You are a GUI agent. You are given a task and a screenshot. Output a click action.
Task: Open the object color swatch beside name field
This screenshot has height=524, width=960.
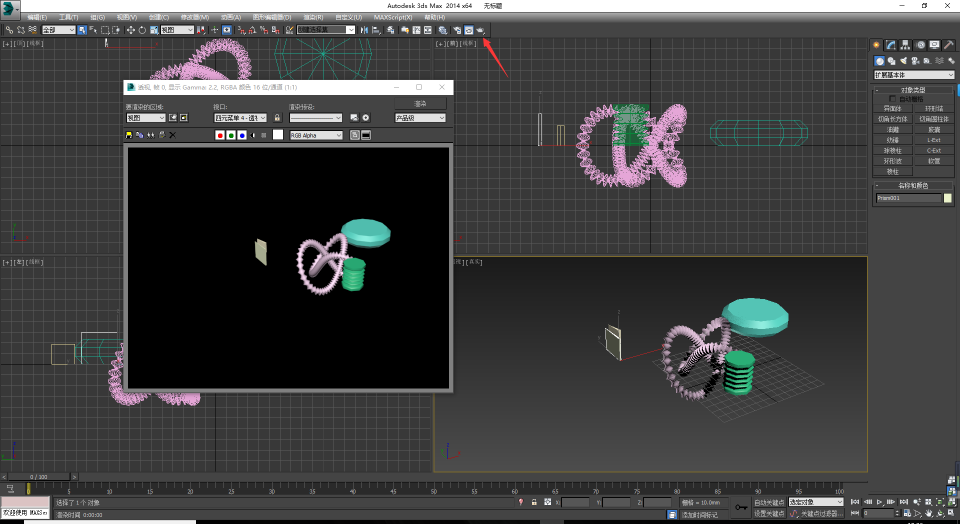click(948, 198)
